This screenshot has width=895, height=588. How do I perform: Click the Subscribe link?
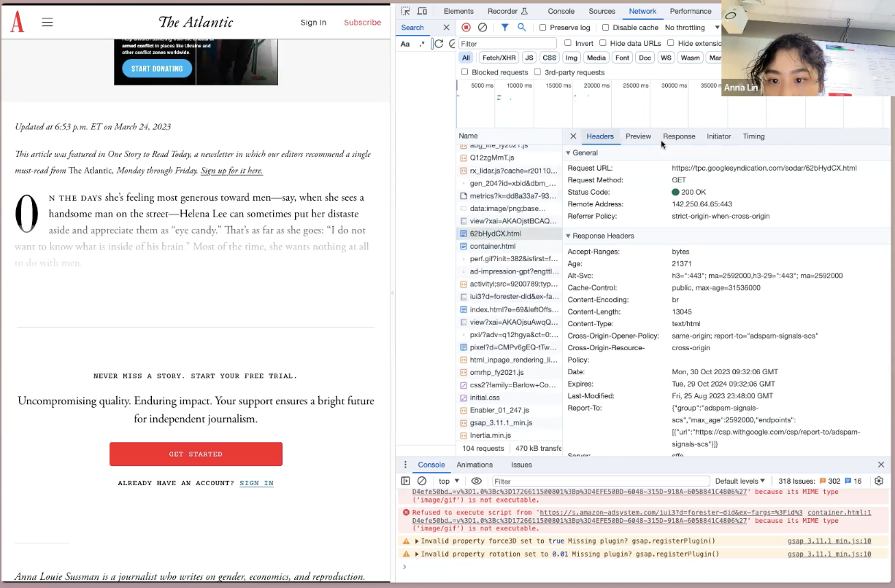362,23
